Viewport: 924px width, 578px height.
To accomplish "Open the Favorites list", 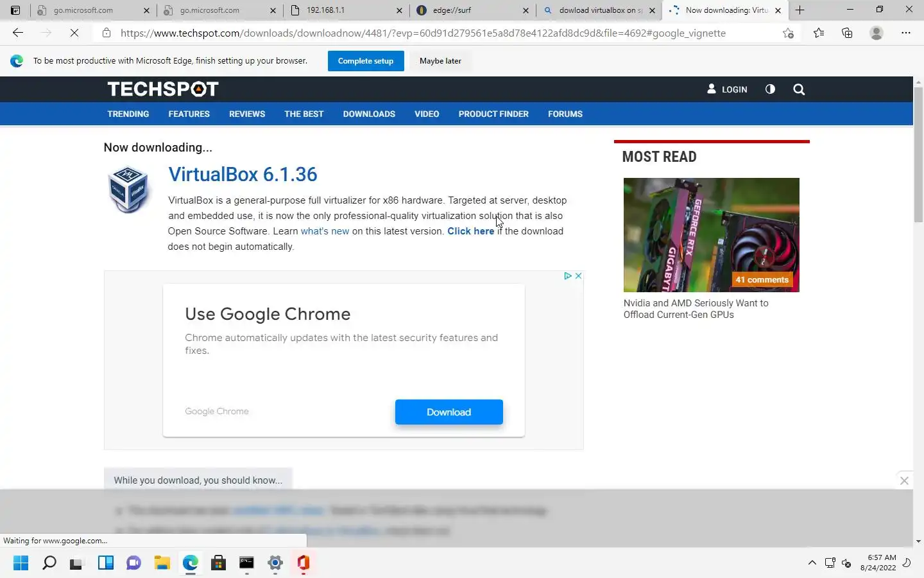I will (819, 33).
